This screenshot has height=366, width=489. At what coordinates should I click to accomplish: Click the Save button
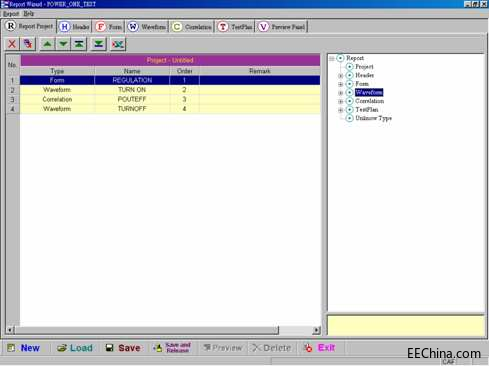pos(123,348)
